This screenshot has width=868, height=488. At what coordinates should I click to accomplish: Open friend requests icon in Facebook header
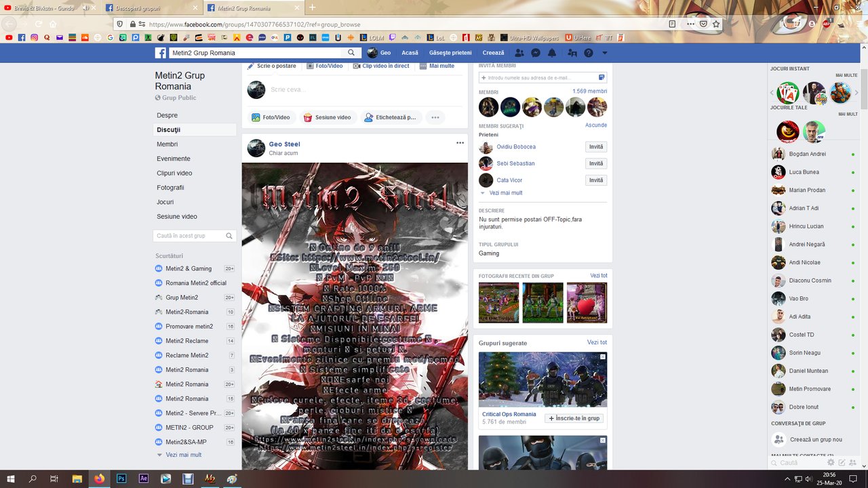(519, 53)
